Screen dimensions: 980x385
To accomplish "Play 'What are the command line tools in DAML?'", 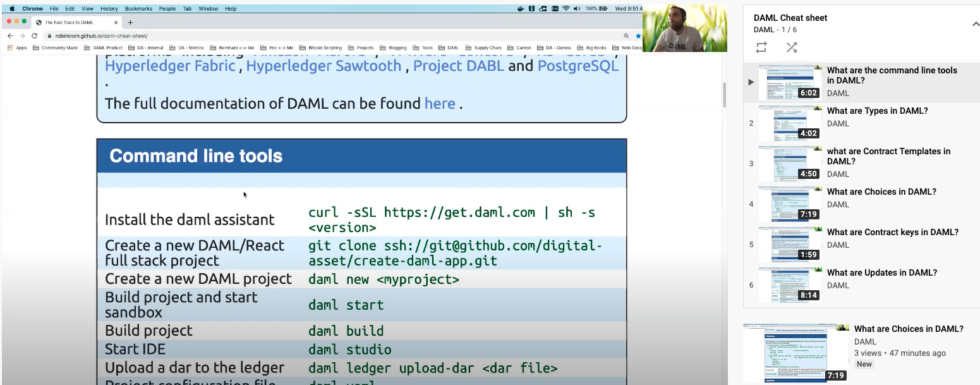I will click(x=862, y=82).
